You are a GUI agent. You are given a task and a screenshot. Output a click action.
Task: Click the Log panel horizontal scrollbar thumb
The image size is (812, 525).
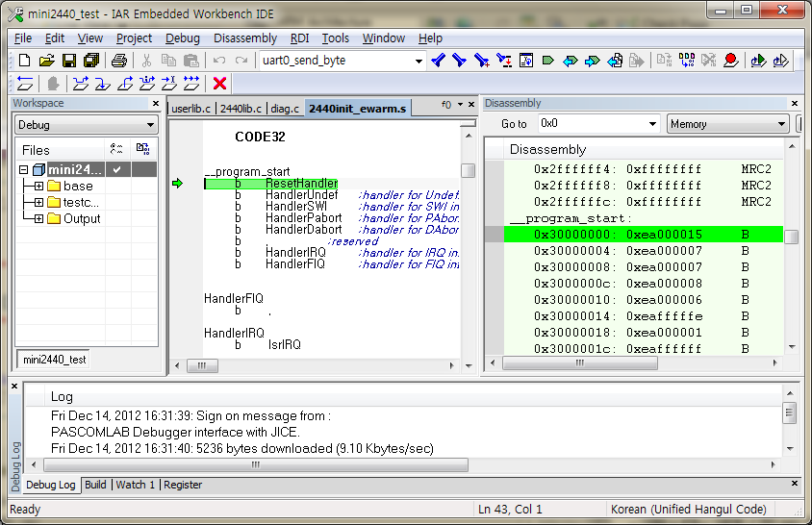coord(256,465)
